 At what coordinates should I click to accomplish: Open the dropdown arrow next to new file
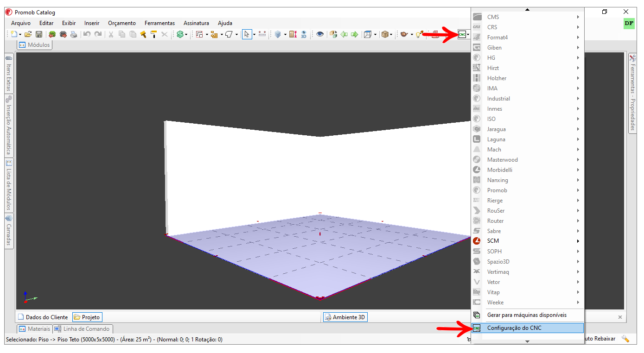[20, 35]
